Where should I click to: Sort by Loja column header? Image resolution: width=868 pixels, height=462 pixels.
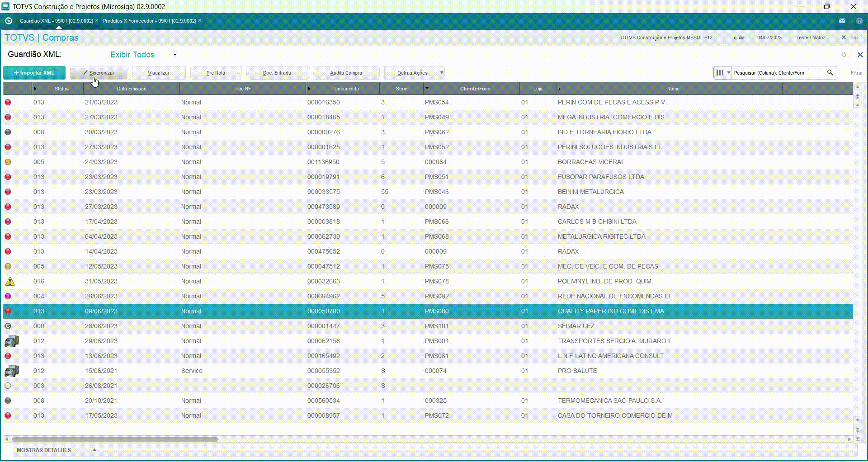point(538,89)
